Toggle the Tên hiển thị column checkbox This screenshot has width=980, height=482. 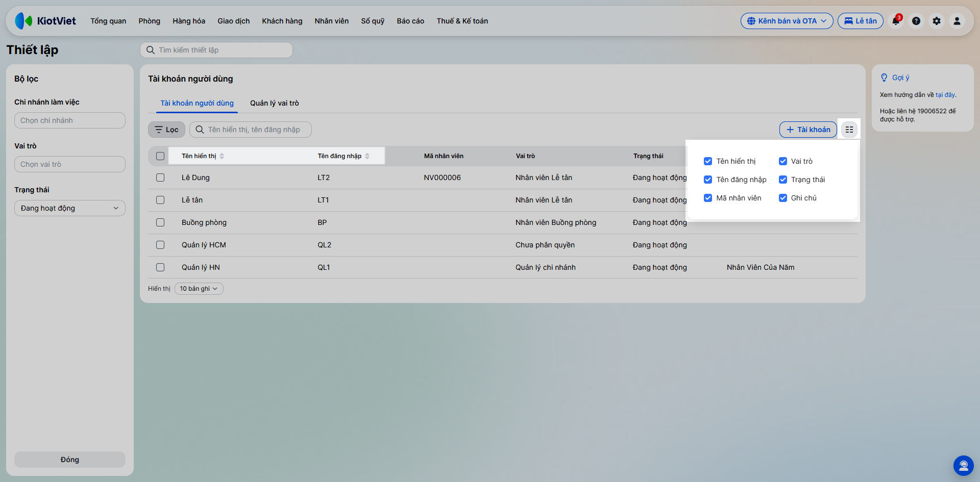click(x=708, y=161)
